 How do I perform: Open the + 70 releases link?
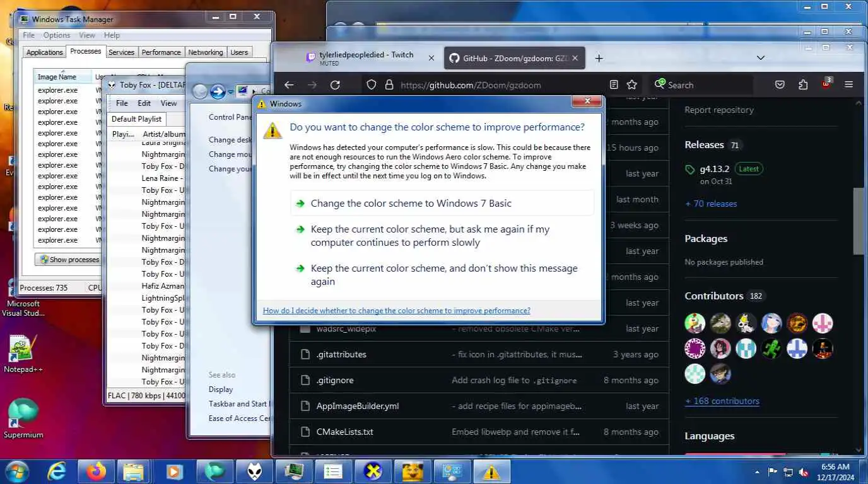711,204
